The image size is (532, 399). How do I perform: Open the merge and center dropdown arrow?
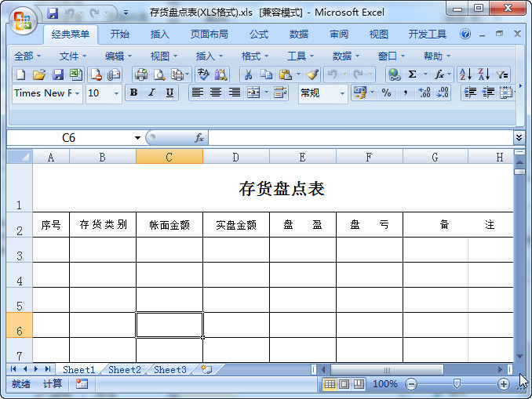(x=266, y=92)
